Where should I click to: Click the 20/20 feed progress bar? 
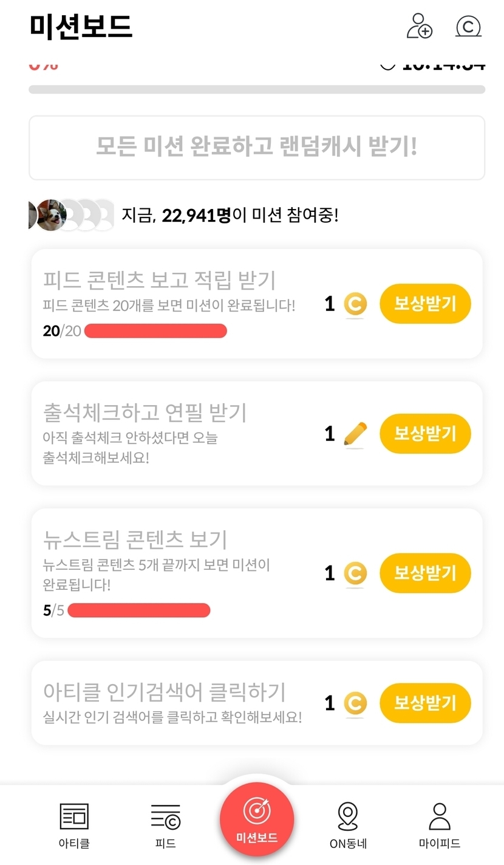(x=155, y=331)
